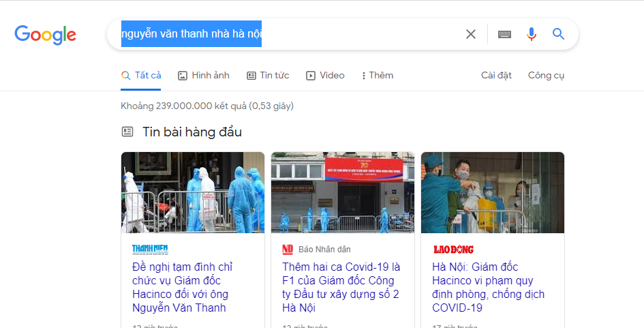Open the Tin tức tab

click(268, 76)
